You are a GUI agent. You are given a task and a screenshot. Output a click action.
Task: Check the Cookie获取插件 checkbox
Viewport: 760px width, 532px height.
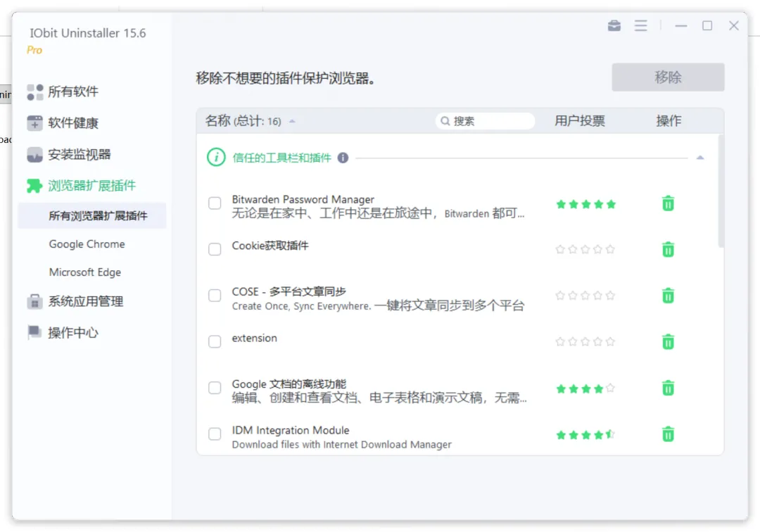pyautogui.click(x=215, y=249)
